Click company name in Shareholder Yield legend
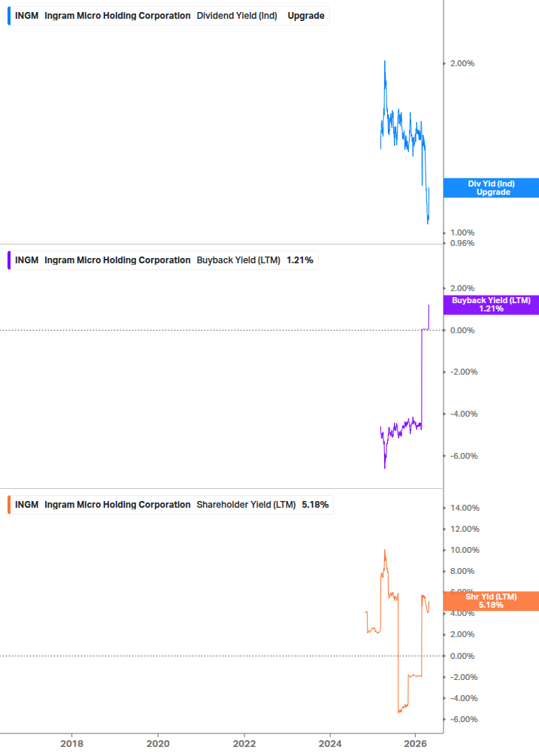This screenshot has height=756, width=539. [x=117, y=505]
